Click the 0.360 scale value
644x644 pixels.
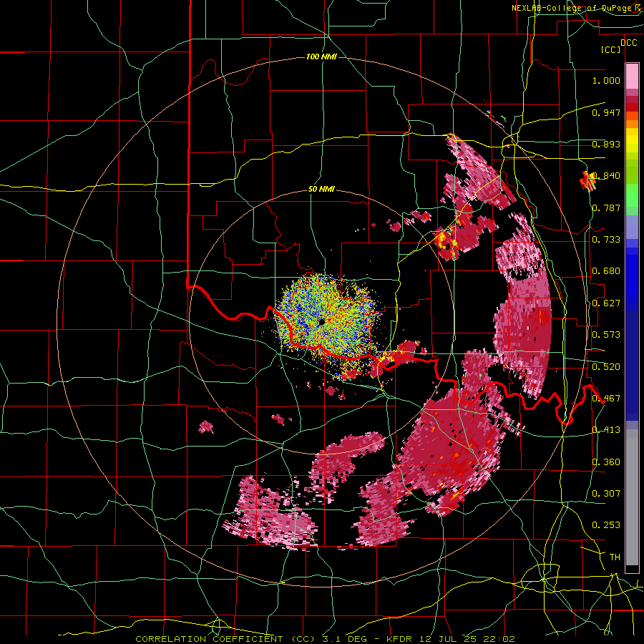tap(606, 462)
